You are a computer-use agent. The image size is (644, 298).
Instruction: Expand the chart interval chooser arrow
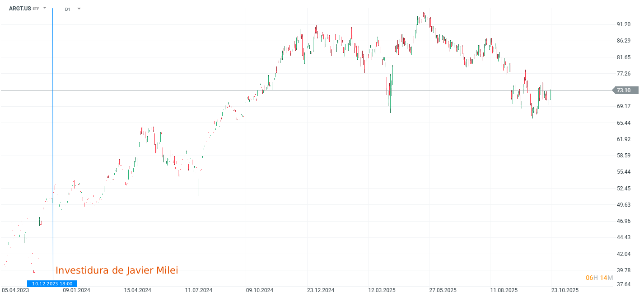[79, 8]
